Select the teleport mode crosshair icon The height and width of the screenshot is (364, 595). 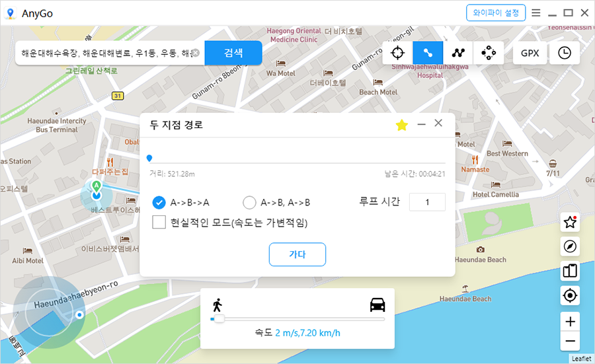pos(397,53)
